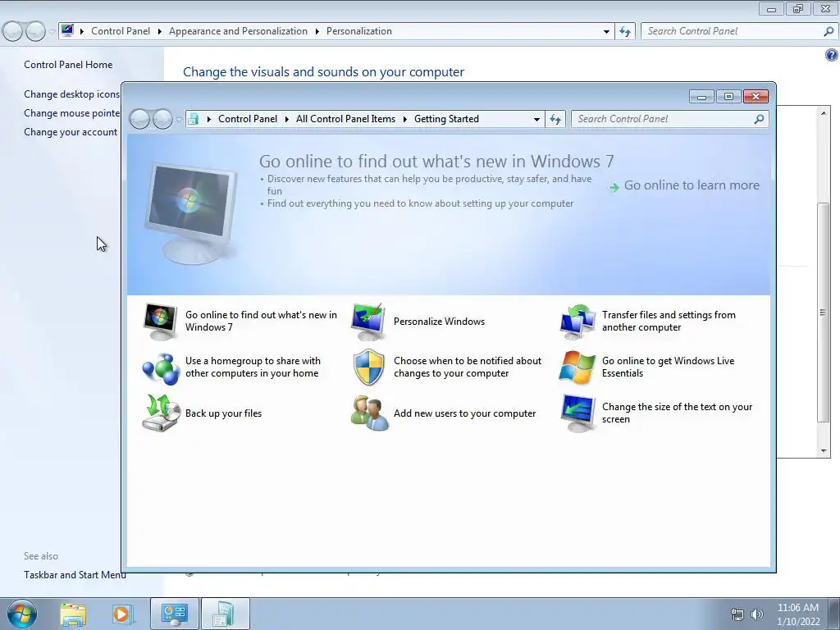Click the Personalization address bar location icon
Screen dimensions: 840x630
67,30
